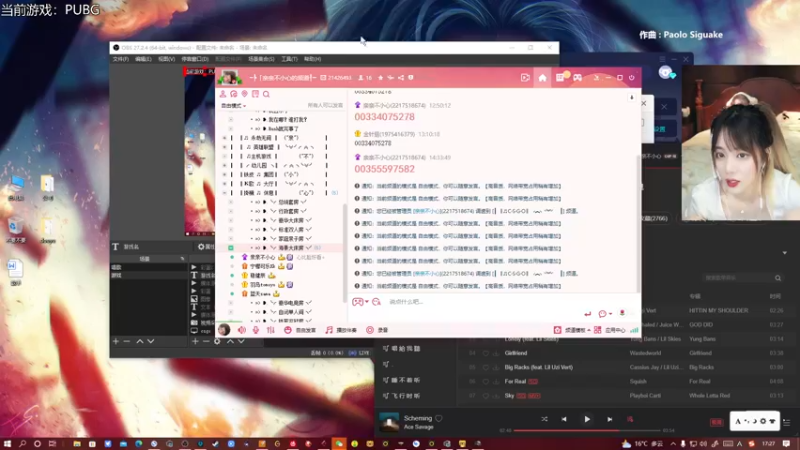Open the app center grid icon in YY
Viewport: 800px width, 450px height.
(597, 330)
